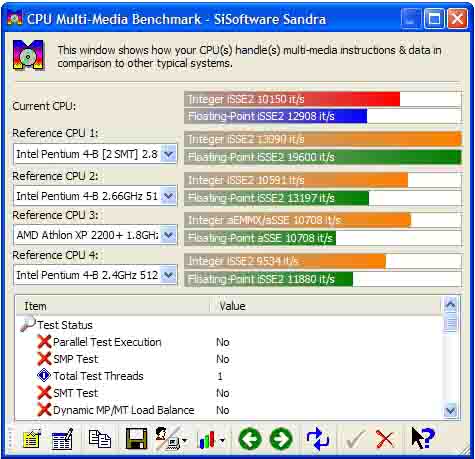Click the list scrollbar down arrow
475x459 pixels.
(451, 411)
